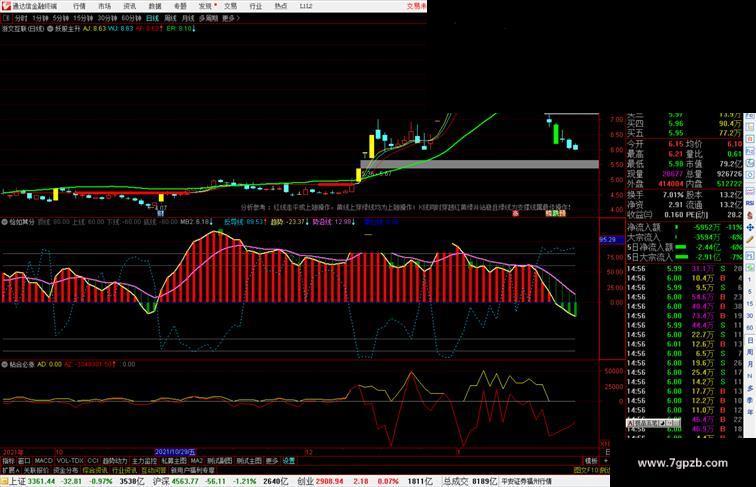Screen dimensions: 756x487
Task: Open the 资金分布 tab
Action: point(66,471)
